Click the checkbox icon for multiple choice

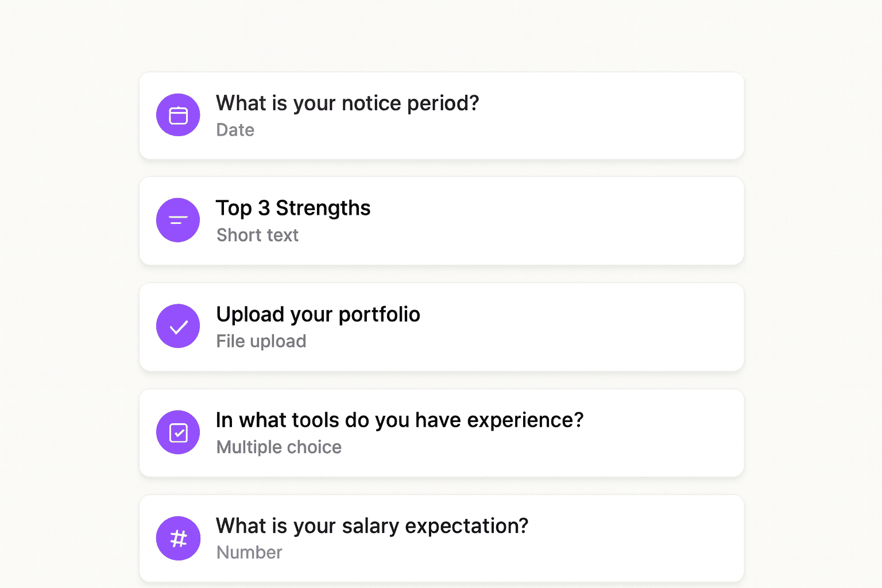178,432
